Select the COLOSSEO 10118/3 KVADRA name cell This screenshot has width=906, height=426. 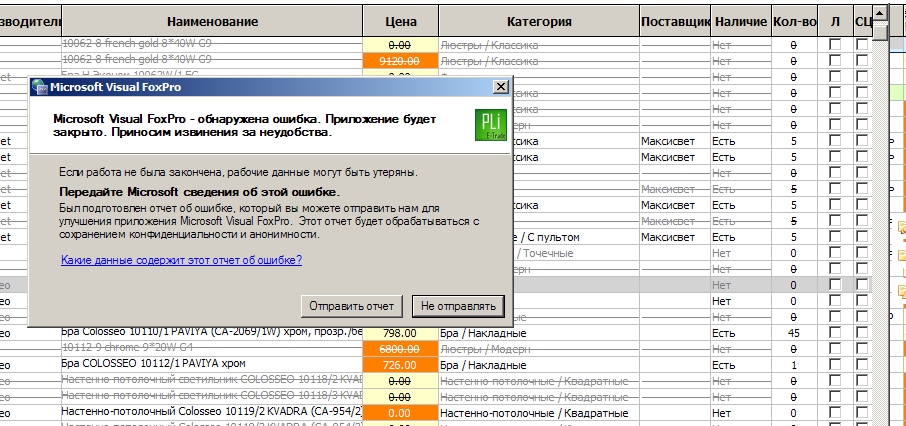click(x=212, y=397)
